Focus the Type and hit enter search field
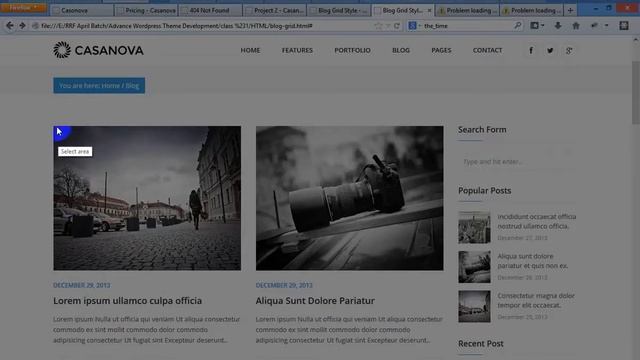640x360 pixels. (517, 162)
